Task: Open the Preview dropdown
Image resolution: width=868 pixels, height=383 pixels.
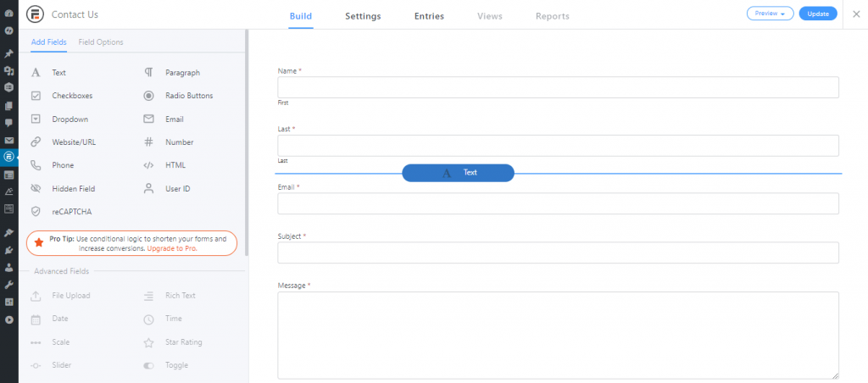Action: point(770,14)
